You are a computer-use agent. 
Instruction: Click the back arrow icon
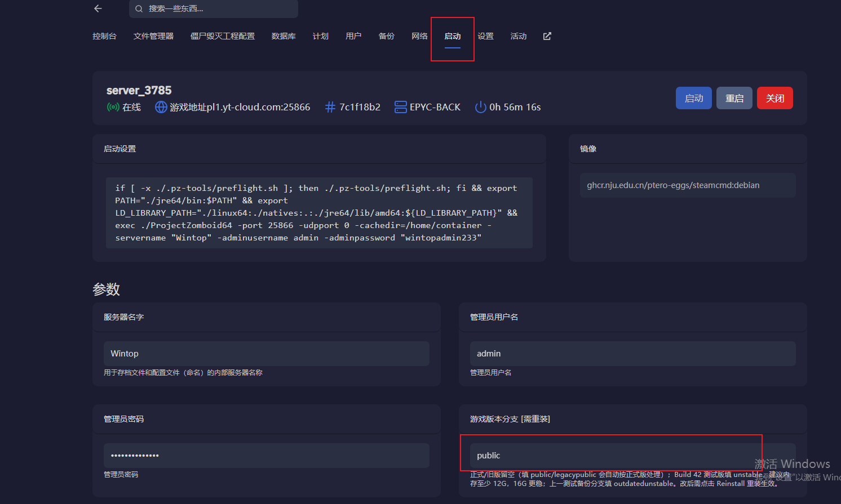click(x=98, y=8)
